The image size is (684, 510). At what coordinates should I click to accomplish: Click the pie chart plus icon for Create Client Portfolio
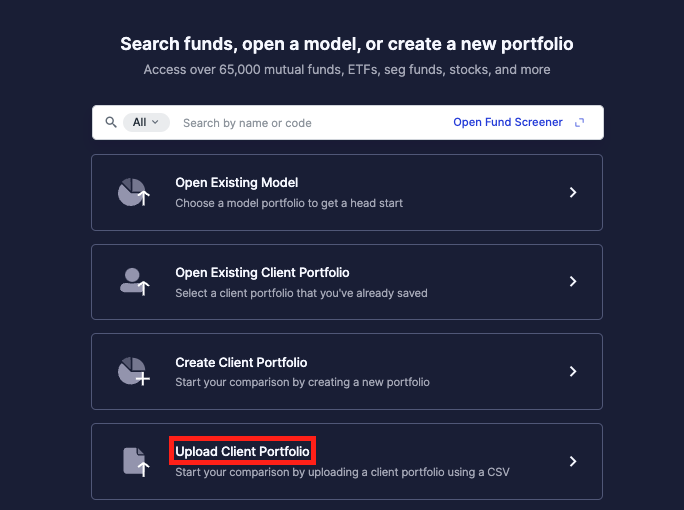tap(133, 372)
